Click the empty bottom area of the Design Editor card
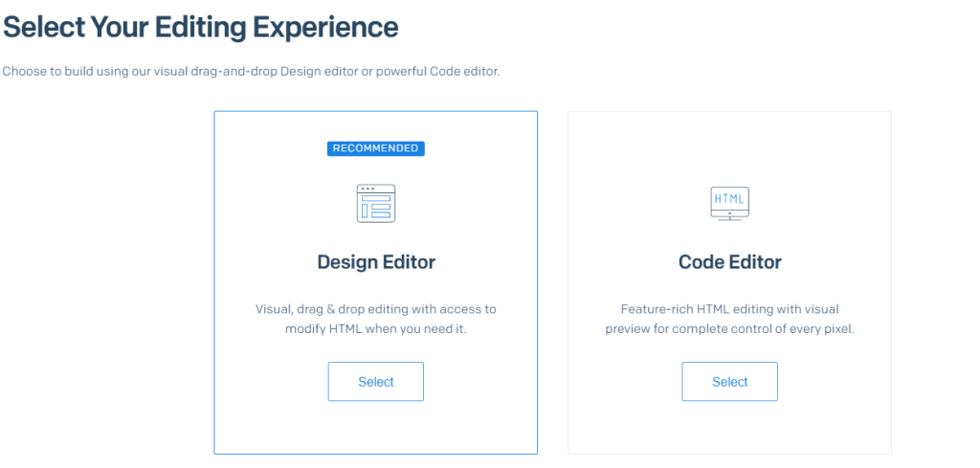Screen dimensions: 980x468 tap(375, 429)
